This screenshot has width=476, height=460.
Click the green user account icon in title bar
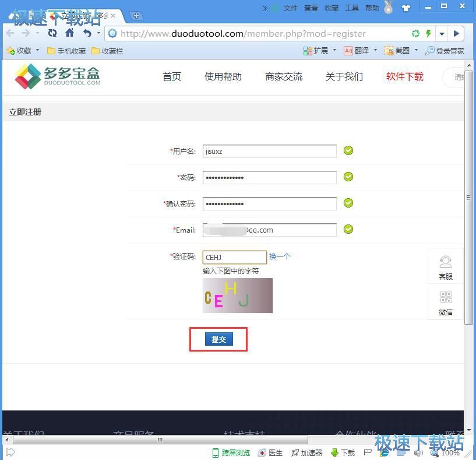275,8
